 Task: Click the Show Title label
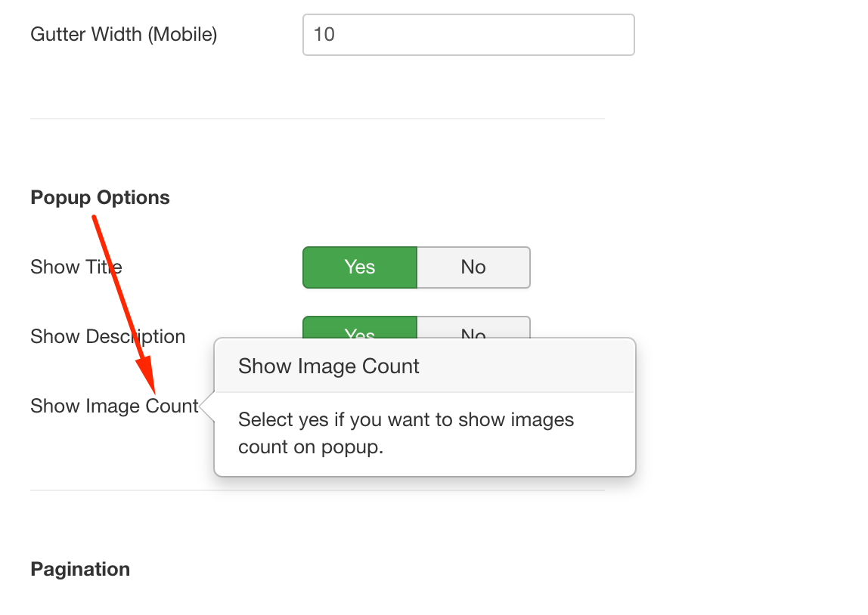pyautogui.click(x=76, y=267)
